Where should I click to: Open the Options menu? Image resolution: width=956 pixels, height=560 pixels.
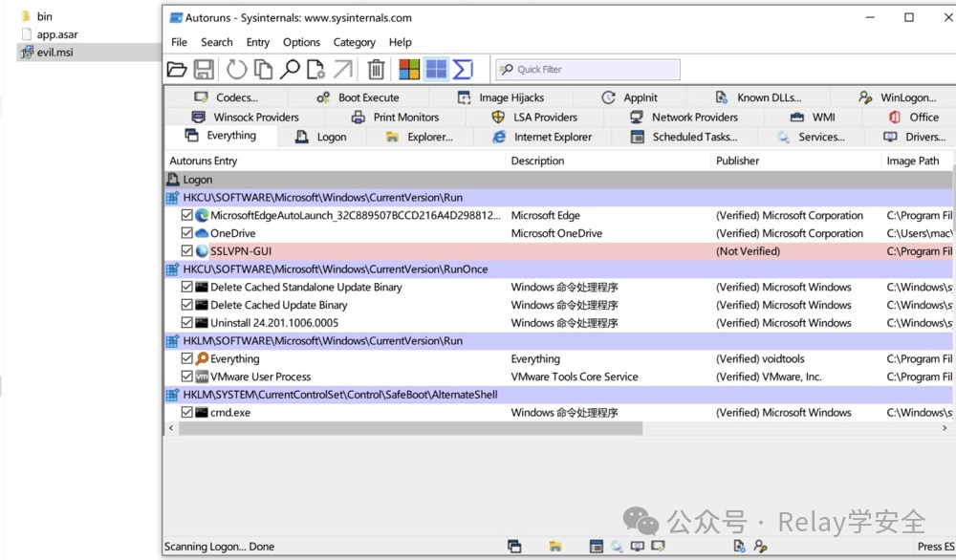click(301, 42)
